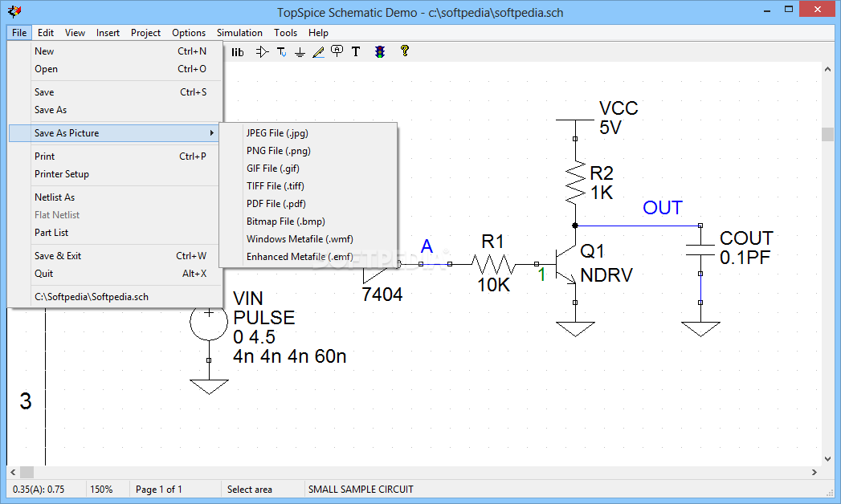Expand the Save As Picture submenu arrow
The image size is (841, 504).
(x=212, y=133)
